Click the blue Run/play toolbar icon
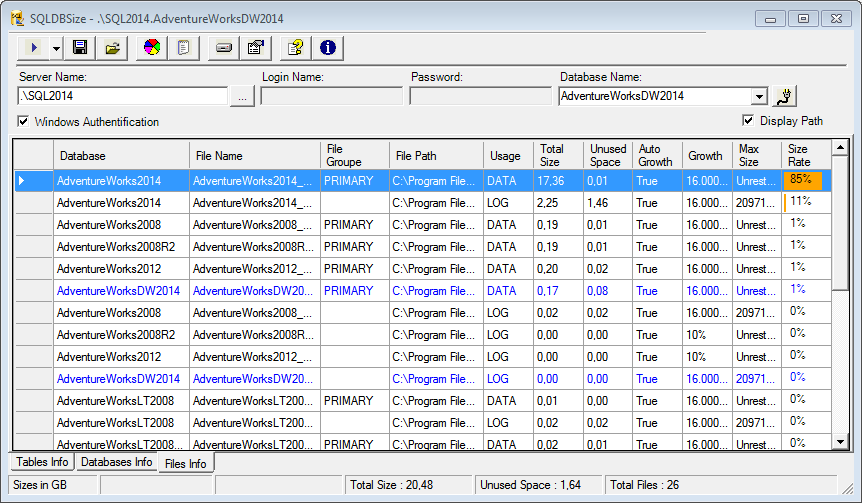The image size is (862, 503). click(x=34, y=48)
